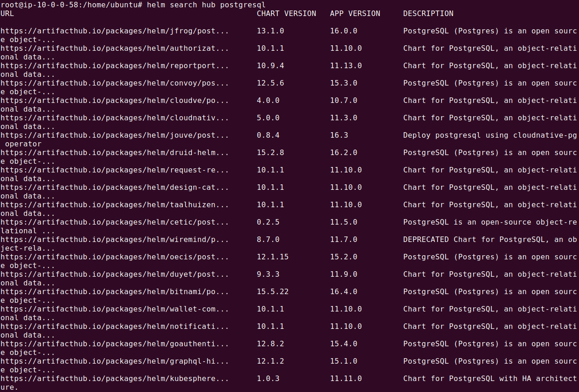
Task: Click the CHART VERSION column header
Action: pyautogui.click(x=287, y=14)
